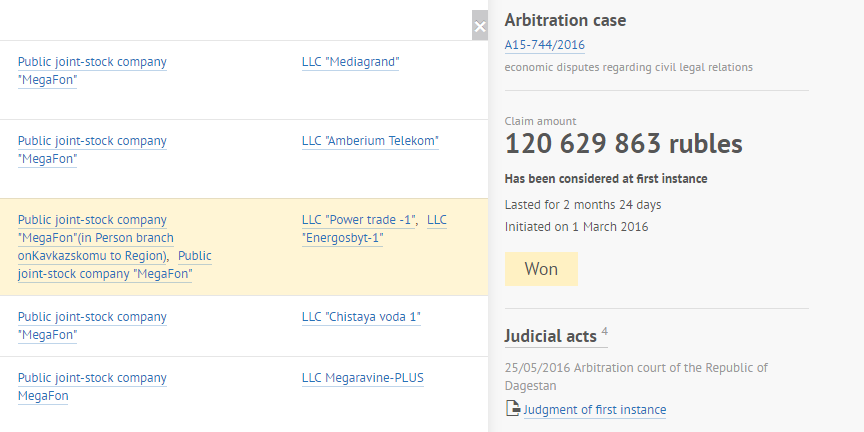Screen dimensions: 864x432
Task: Open MegaFon plaintiff link in Megaravine-PLUS row
Action: (x=92, y=387)
